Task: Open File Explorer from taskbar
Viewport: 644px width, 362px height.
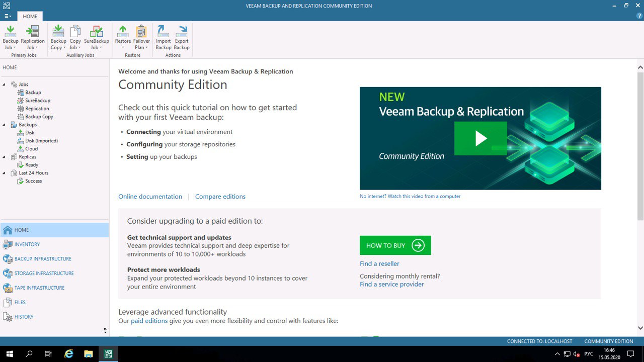Action: 89,354
